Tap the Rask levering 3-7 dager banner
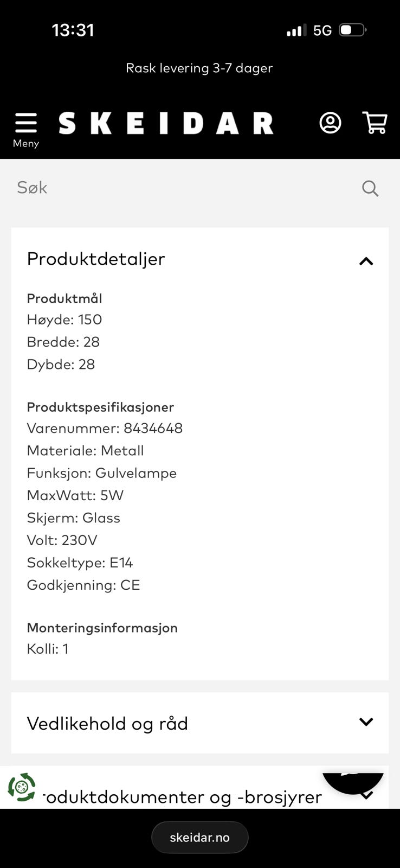 (x=199, y=68)
